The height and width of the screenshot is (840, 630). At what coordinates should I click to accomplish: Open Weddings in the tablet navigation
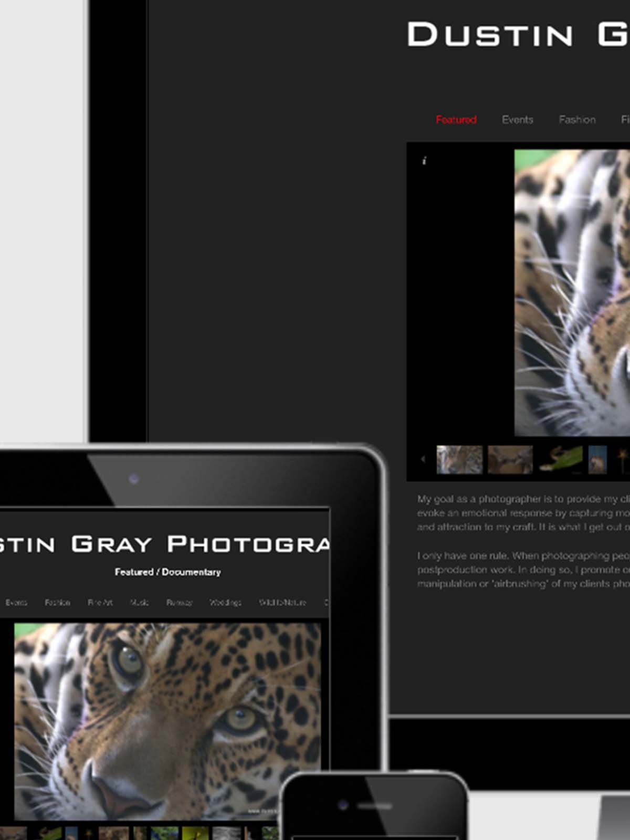(225, 602)
